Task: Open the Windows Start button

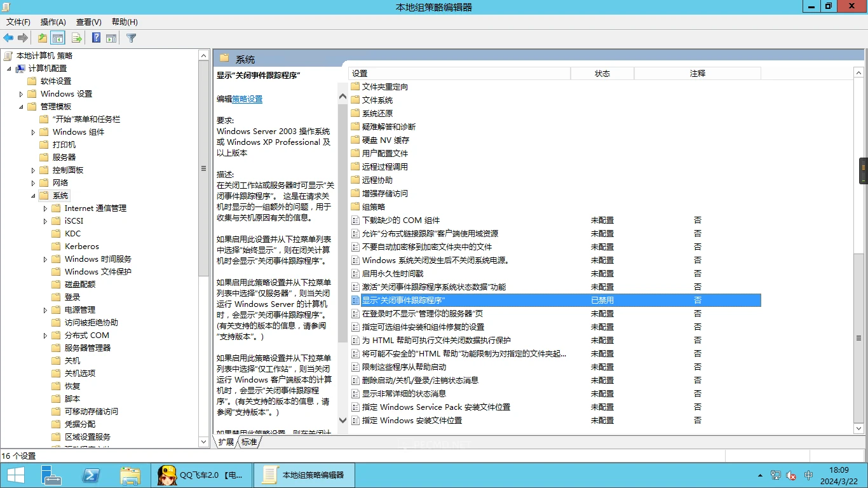Action: pos(16,475)
